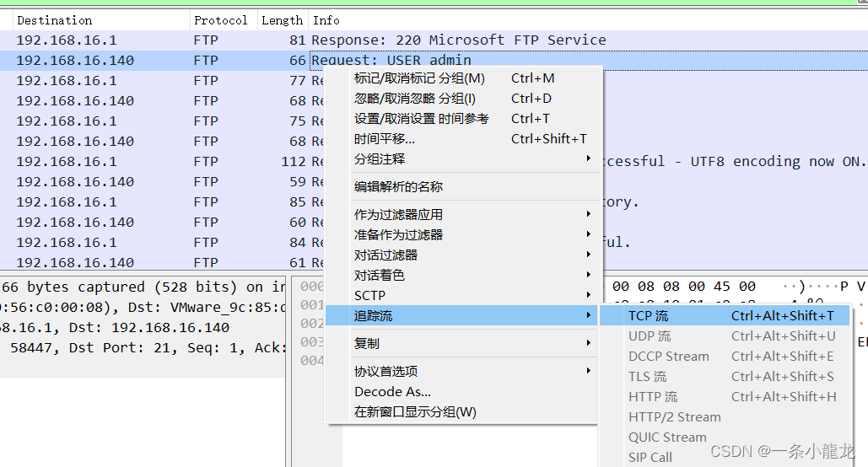
Task: Expand 协议首选项 submenu
Action: [x=463, y=371]
